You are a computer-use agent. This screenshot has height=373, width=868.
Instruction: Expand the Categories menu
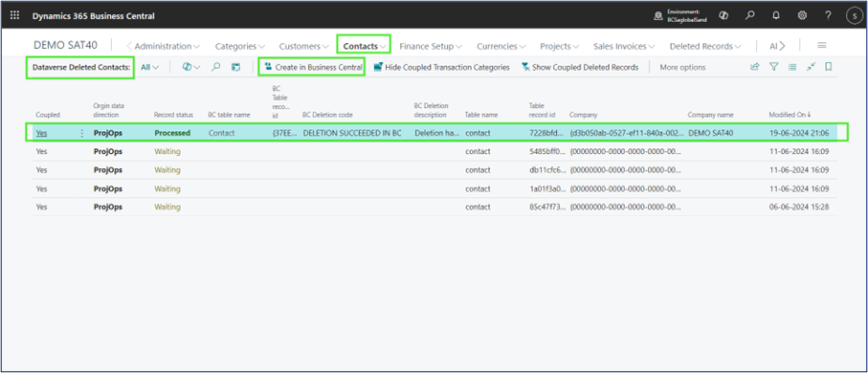click(x=239, y=46)
